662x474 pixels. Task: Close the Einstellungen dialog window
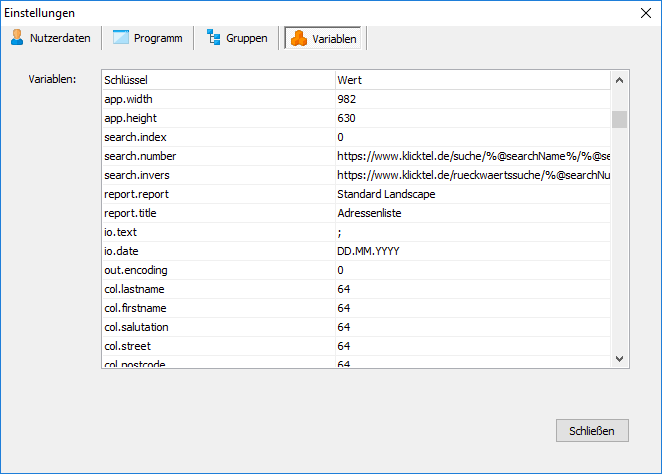[643, 12]
